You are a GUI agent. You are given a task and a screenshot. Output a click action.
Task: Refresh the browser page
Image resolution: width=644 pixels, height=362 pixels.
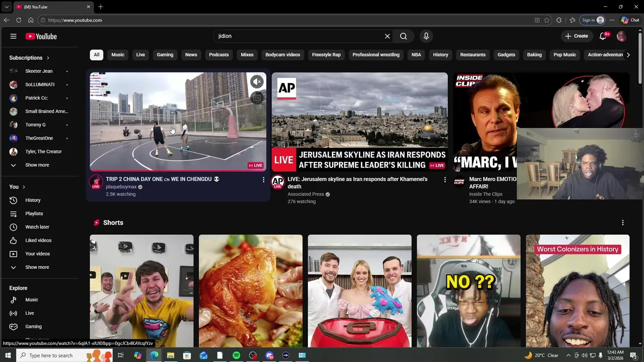[19, 20]
